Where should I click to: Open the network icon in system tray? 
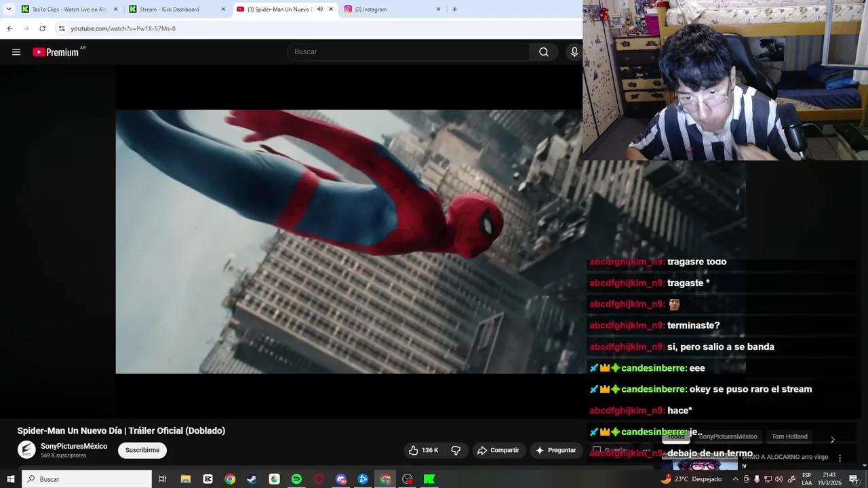tap(768, 479)
